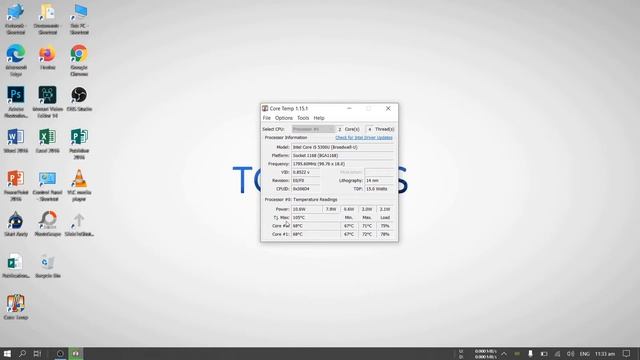Open Task View from the taskbar
Screen dimensions: 640x360
37,353
